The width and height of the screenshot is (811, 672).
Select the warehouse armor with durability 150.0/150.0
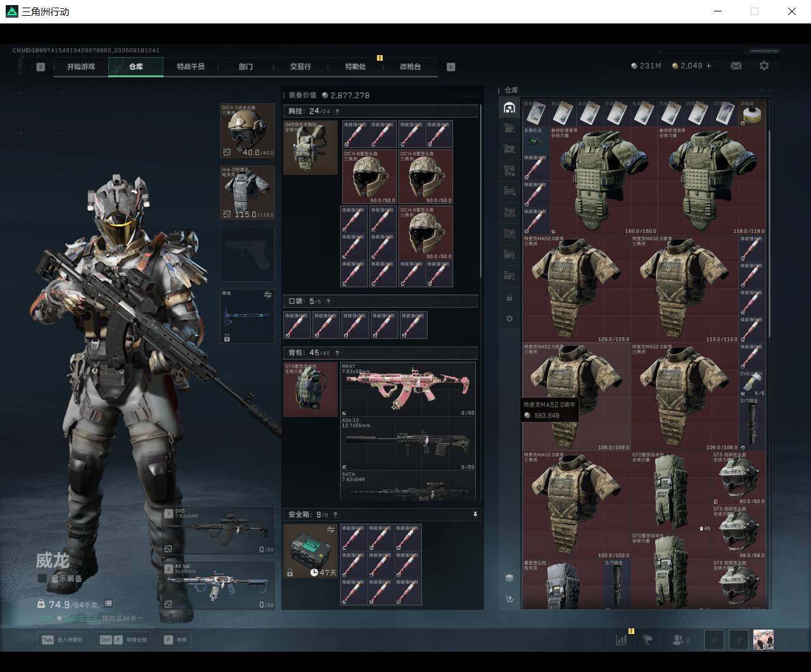(x=604, y=181)
